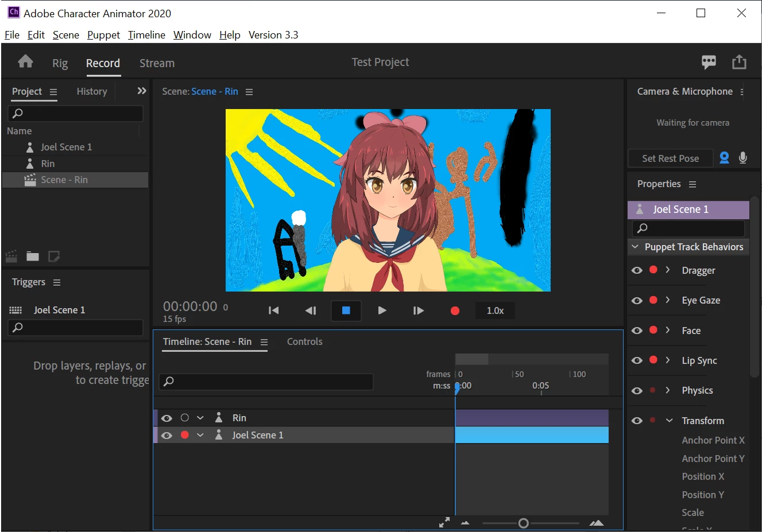This screenshot has height=532, width=762.
Task: Click the timeline zoom slider handle
Action: point(523,523)
